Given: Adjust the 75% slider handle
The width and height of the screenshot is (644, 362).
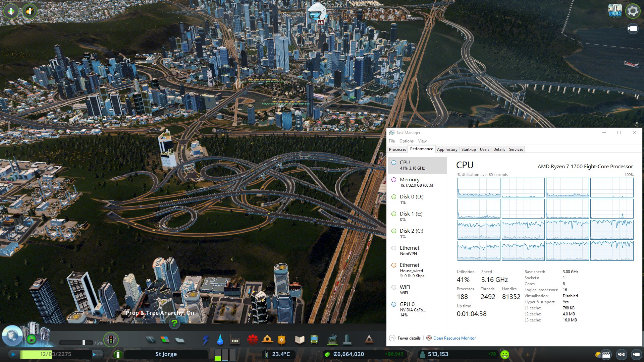Looking at the screenshot, I should [84, 343].
